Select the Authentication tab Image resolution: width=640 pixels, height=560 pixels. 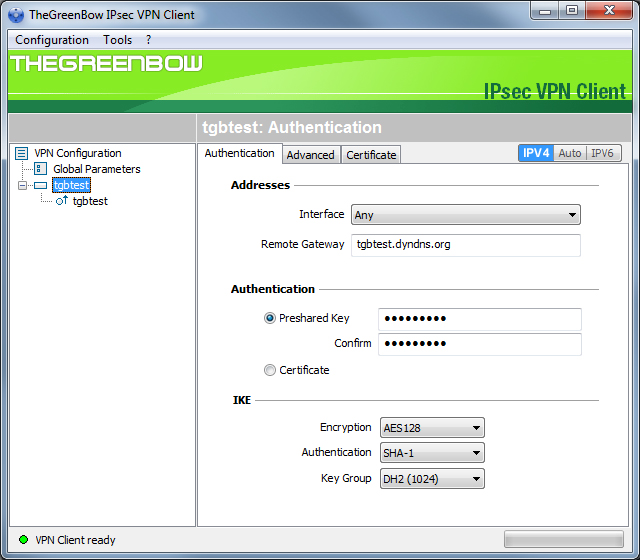[x=240, y=153]
